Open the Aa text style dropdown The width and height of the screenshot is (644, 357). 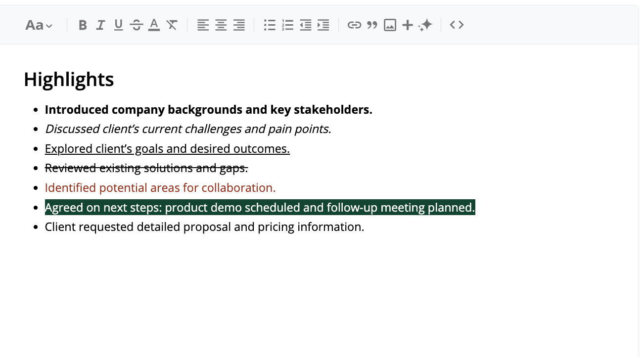(x=39, y=25)
